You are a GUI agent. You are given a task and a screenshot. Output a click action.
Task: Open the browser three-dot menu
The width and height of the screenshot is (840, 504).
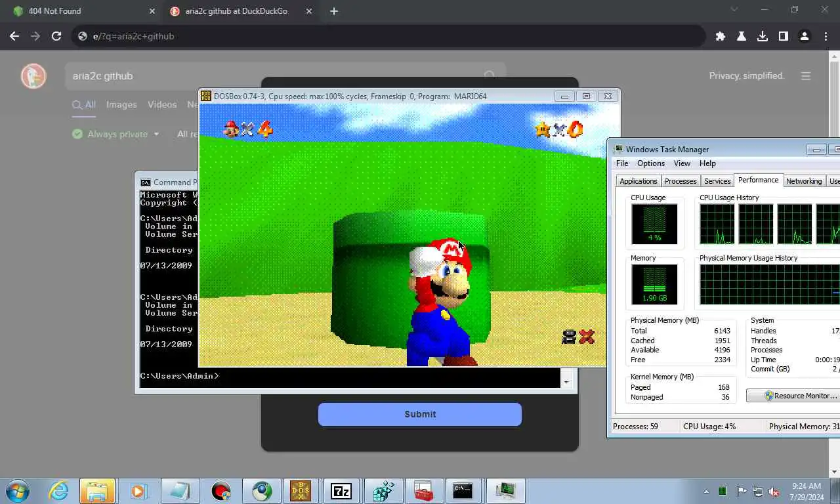826,36
